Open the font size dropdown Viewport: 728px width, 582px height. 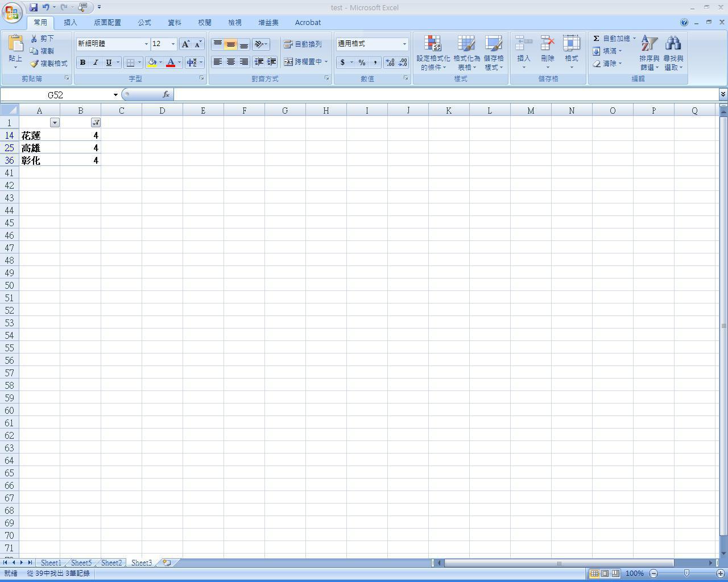pos(173,44)
